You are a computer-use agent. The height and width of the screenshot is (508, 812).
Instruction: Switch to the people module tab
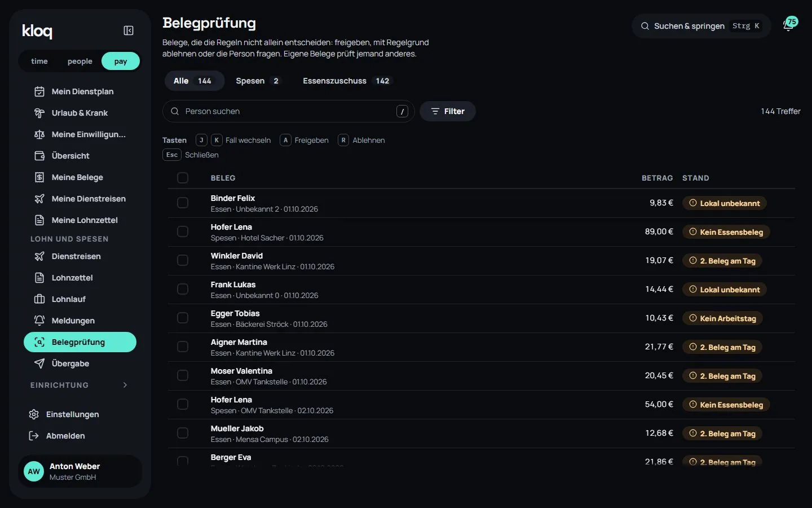point(80,61)
